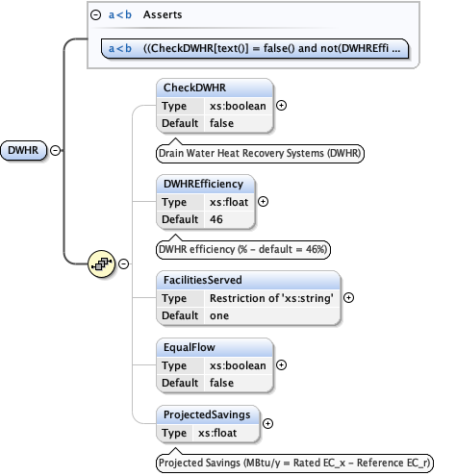Collapse the Asserts section
The image size is (456, 476).
[x=95, y=14]
